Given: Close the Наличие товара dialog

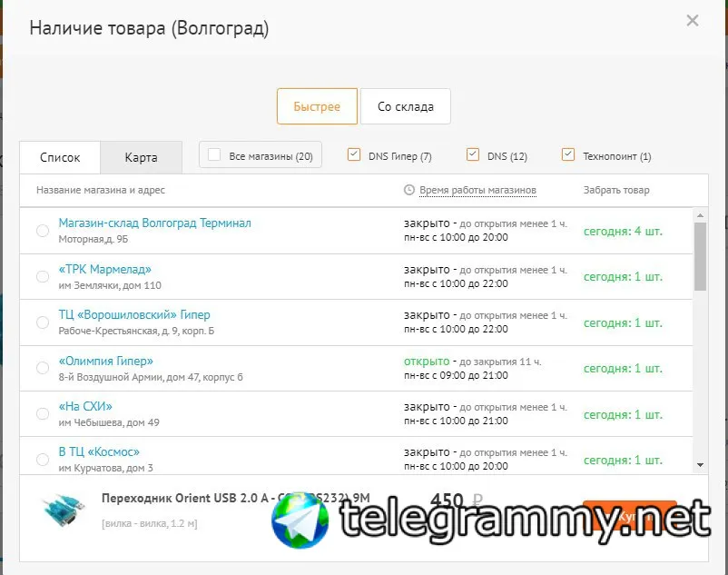Looking at the screenshot, I should [x=693, y=20].
